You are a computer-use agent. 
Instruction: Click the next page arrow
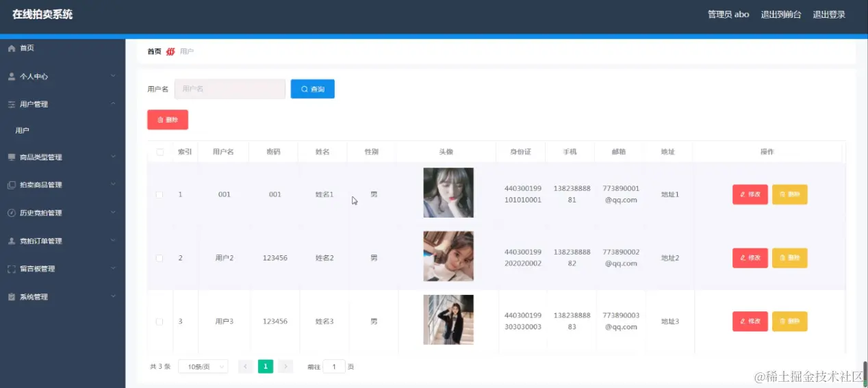coord(285,367)
